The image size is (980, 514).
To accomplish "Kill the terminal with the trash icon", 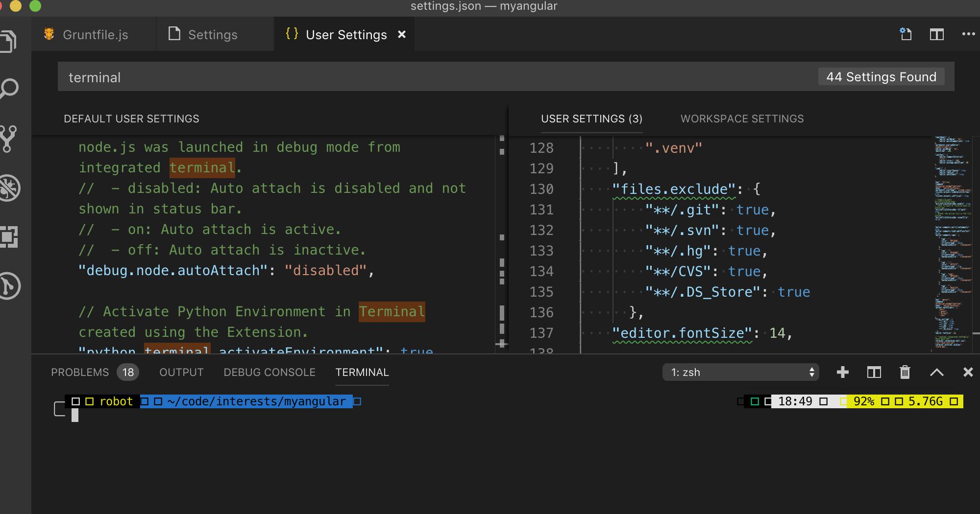I will coord(905,372).
